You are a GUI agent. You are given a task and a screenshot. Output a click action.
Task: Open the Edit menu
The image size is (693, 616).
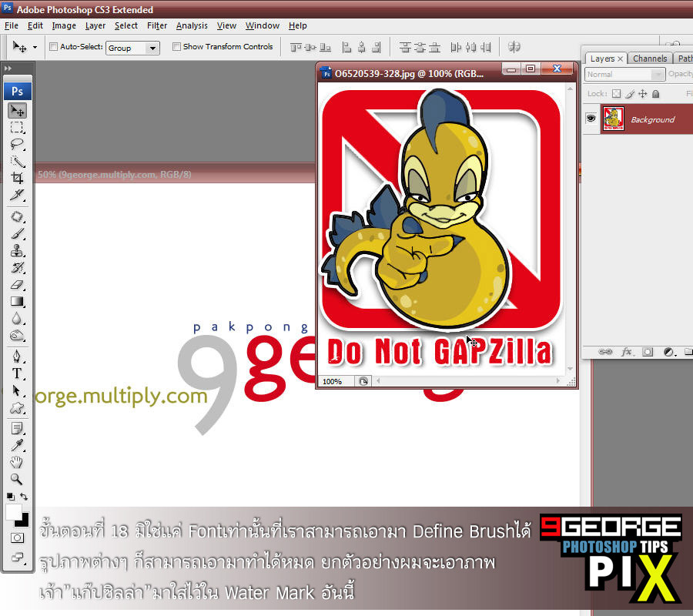pyautogui.click(x=35, y=25)
